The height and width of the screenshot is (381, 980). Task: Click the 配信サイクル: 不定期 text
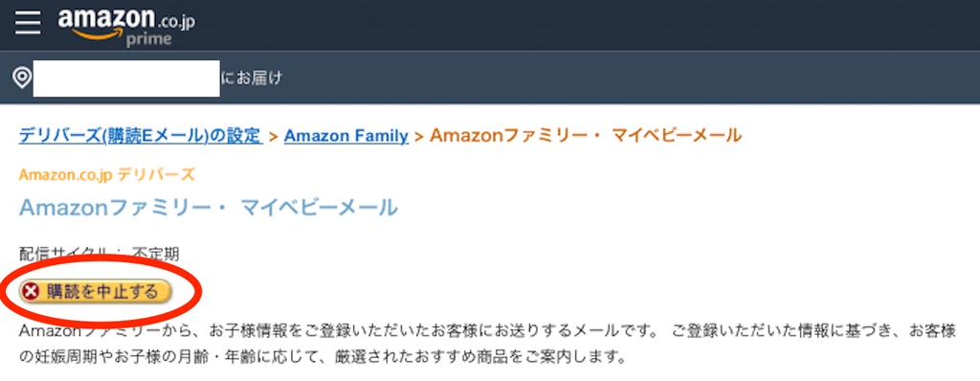(x=100, y=254)
